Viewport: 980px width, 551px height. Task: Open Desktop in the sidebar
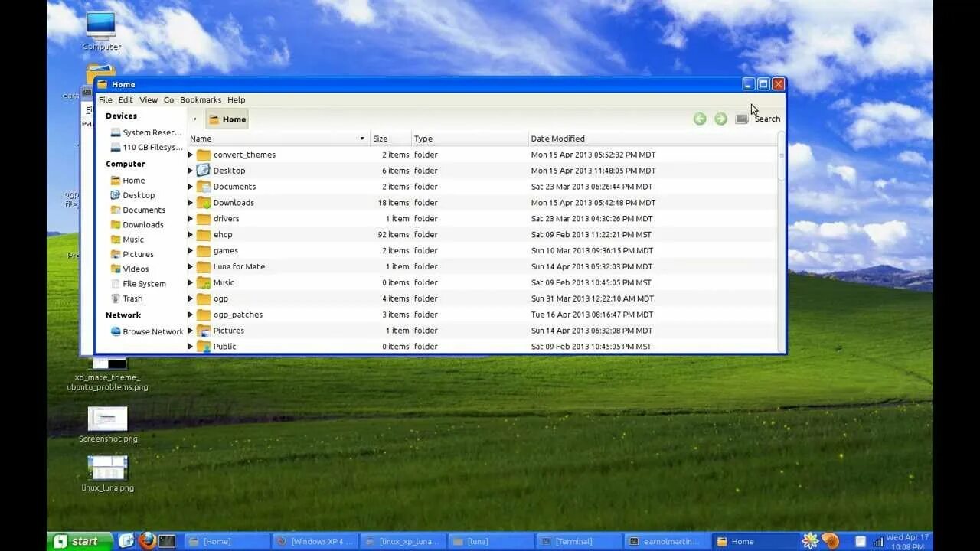point(132,195)
